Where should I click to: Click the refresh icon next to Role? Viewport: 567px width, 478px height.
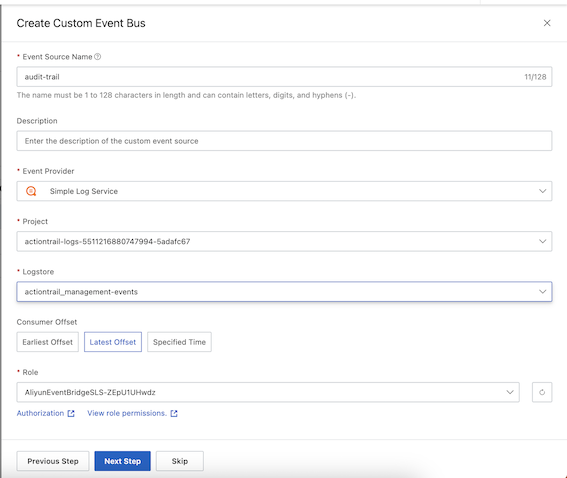coord(542,392)
